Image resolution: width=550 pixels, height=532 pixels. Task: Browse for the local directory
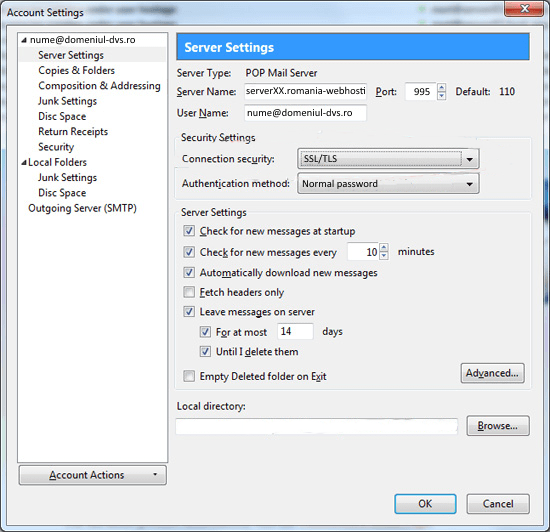(x=498, y=426)
